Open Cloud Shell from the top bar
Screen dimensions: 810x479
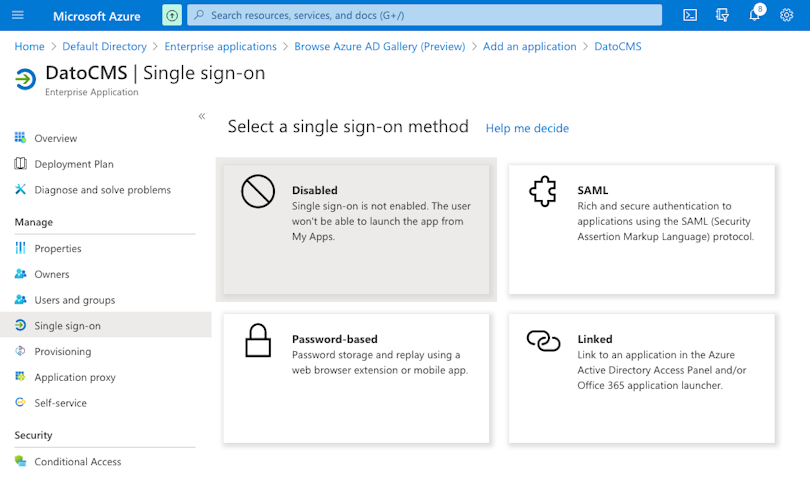[690, 15]
